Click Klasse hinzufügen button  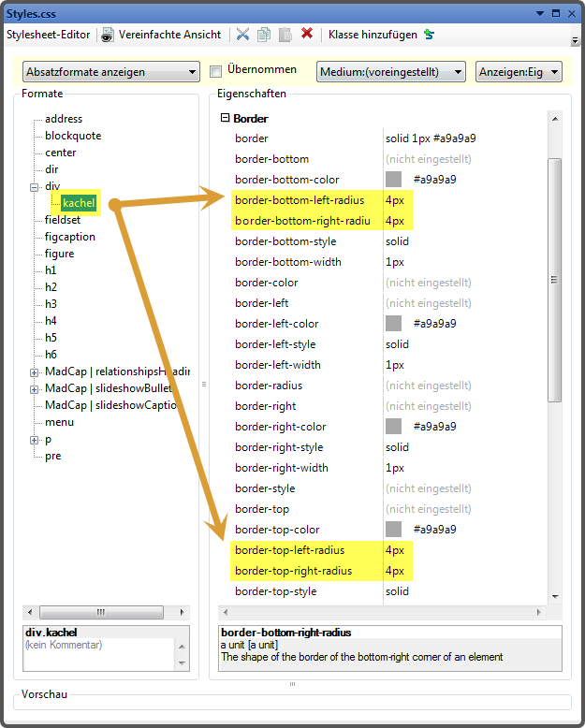(373, 35)
